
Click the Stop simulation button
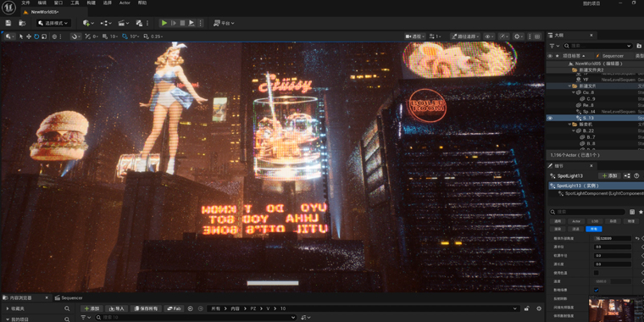(x=182, y=23)
